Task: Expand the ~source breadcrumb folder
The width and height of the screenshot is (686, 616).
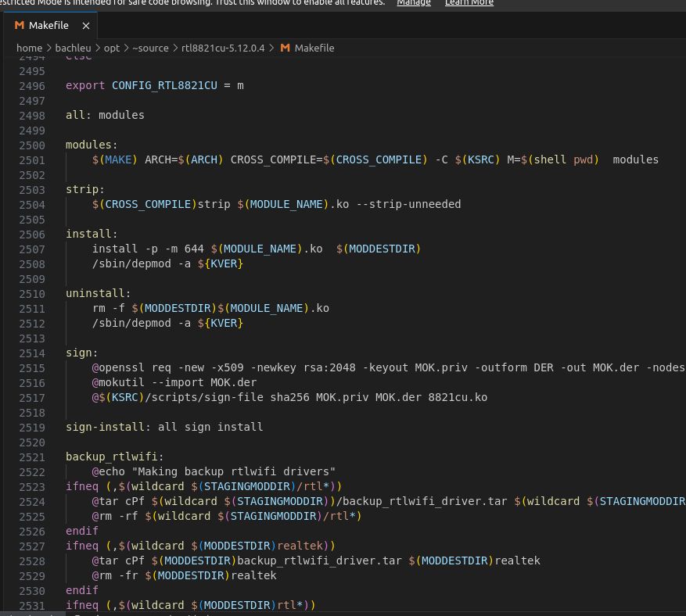Action: point(150,48)
